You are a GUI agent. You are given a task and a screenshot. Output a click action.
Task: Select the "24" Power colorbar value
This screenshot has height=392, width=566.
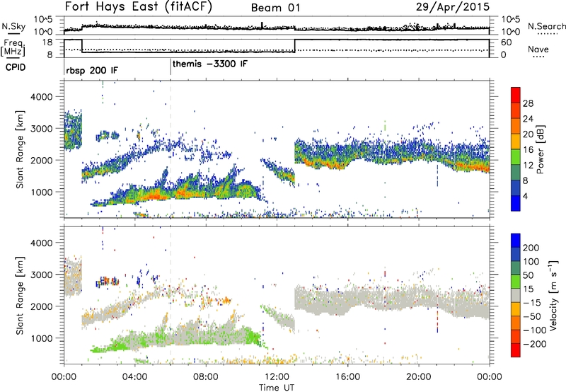528,119
